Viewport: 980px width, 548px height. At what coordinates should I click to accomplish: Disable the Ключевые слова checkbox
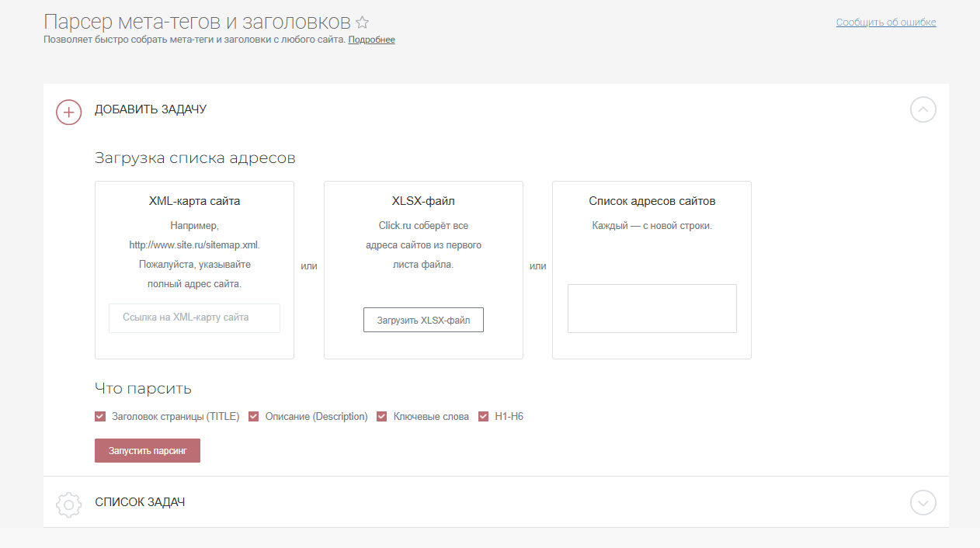382,417
